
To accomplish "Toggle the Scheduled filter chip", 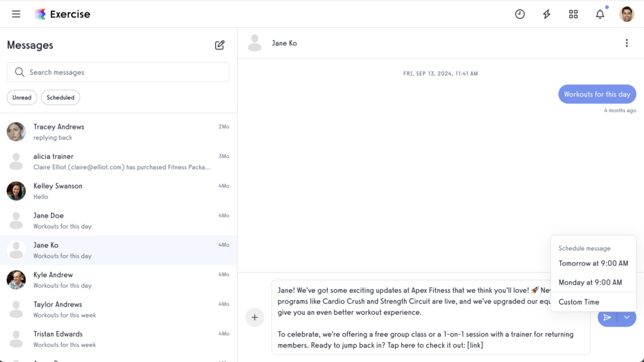I will (x=60, y=98).
